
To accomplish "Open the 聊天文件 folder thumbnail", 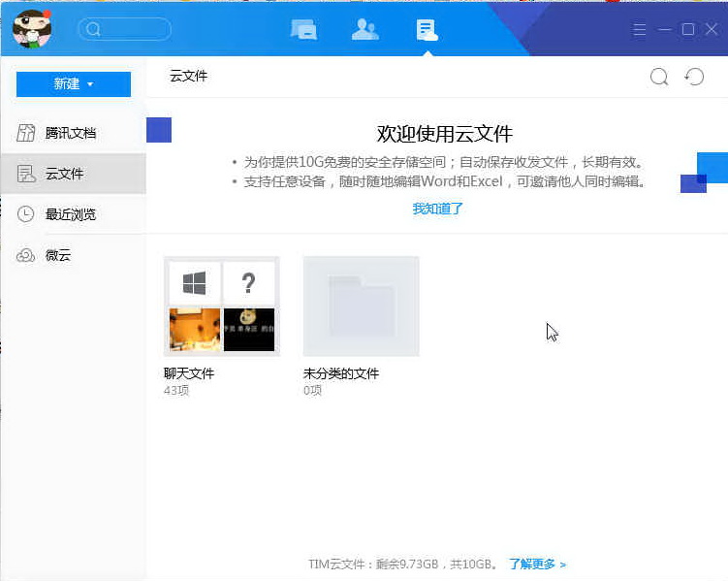I will coord(221,307).
